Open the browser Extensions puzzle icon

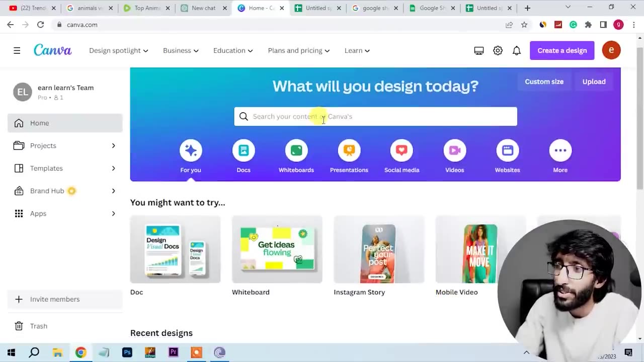[x=588, y=25]
